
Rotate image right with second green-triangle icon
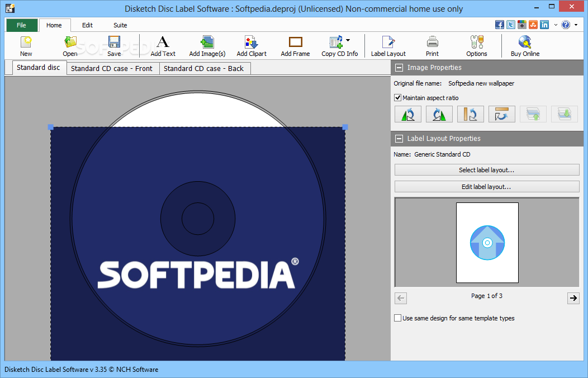pos(439,114)
